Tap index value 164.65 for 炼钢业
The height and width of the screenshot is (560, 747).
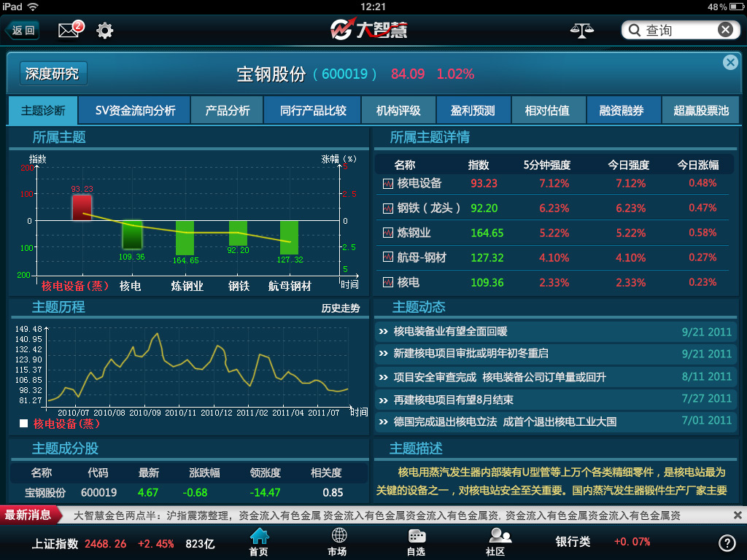tap(487, 233)
